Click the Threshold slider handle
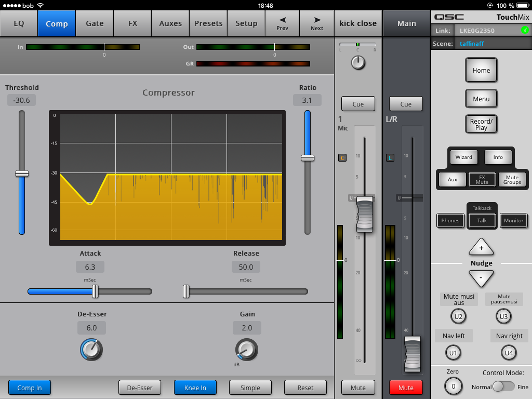The image size is (532, 399). click(x=22, y=174)
